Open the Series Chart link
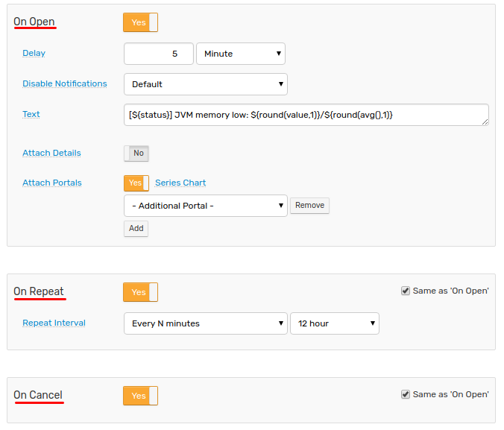Image resolution: width=504 pixels, height=430 pixels. 180,183
